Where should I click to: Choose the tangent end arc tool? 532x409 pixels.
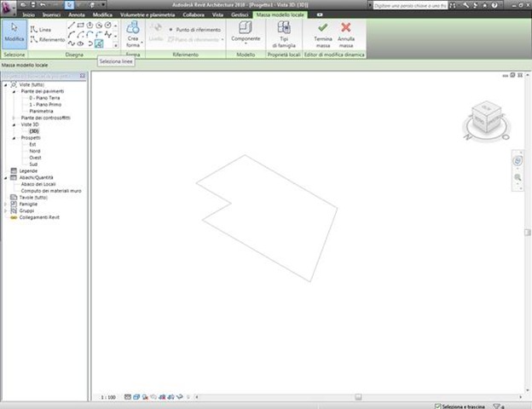pyautogui.click(x=90, y=35)
